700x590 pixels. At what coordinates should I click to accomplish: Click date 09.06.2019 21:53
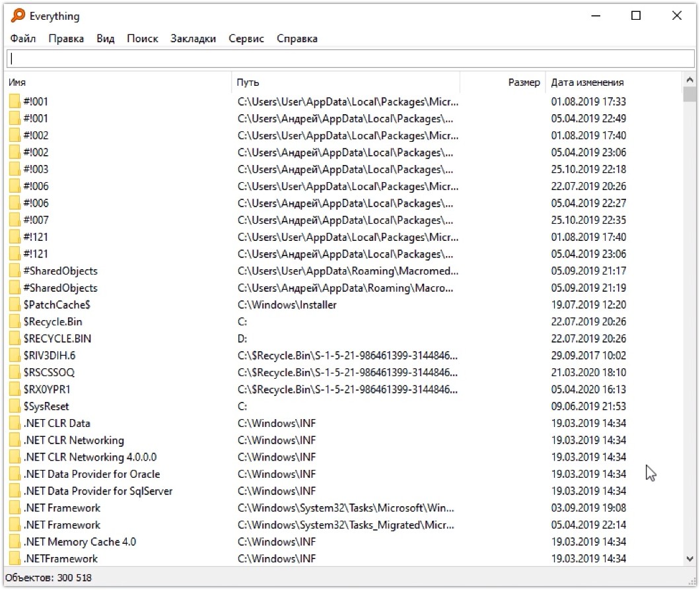tap(588, 407)
